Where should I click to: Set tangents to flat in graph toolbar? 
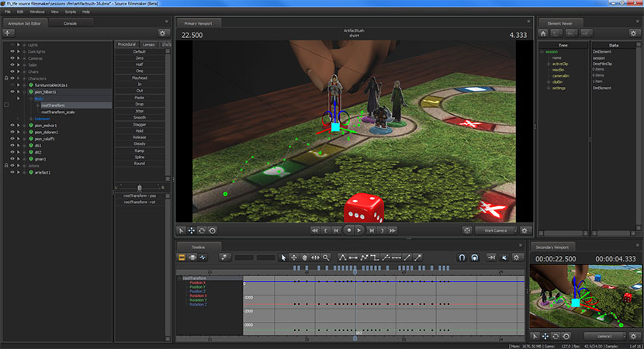pos(353,257)
